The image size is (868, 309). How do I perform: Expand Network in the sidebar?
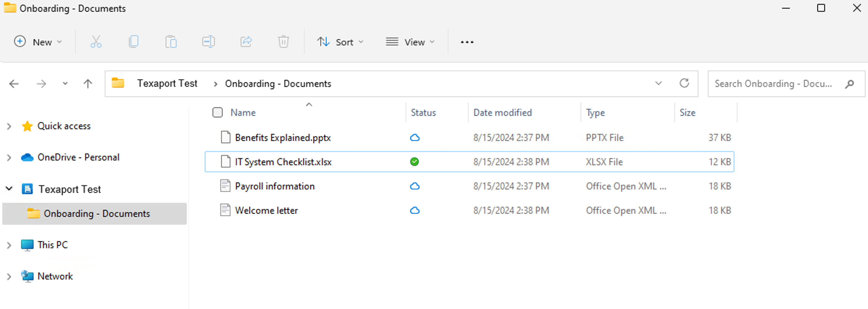tap(9, 276)
